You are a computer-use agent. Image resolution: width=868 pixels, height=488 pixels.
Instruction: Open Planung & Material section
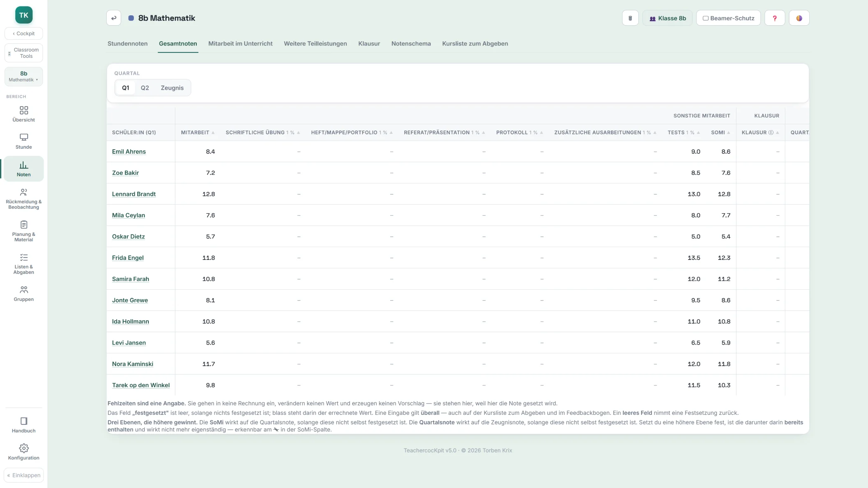point(24,231)
